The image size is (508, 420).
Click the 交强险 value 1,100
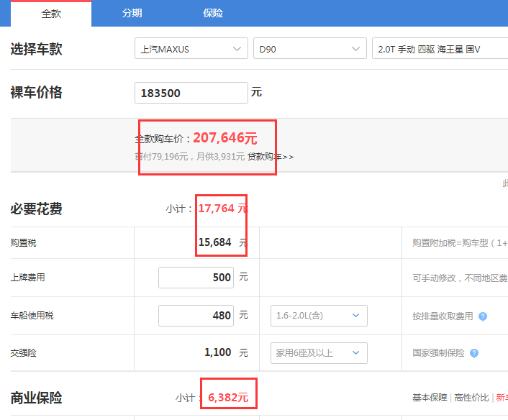pyautogui.click(x=218, y=352)
